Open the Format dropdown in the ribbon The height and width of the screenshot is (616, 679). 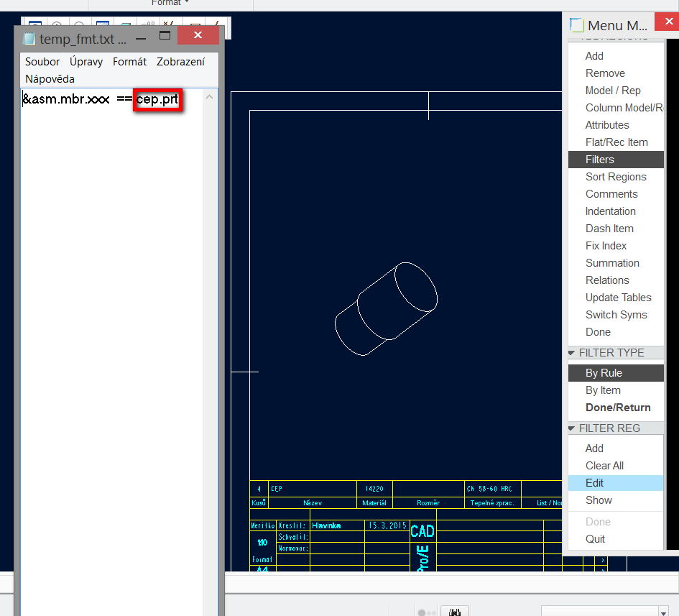click(x=170, y=3)
